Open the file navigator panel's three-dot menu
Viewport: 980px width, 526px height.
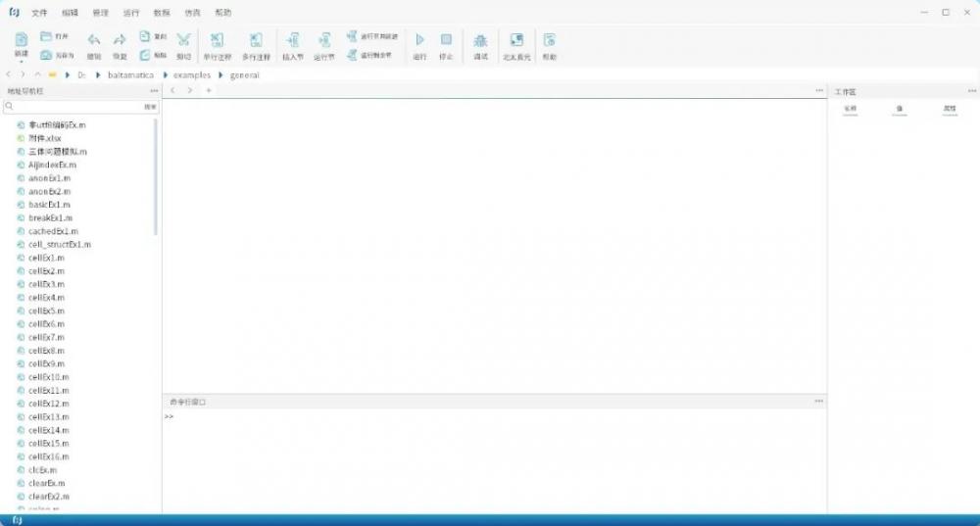154,91
